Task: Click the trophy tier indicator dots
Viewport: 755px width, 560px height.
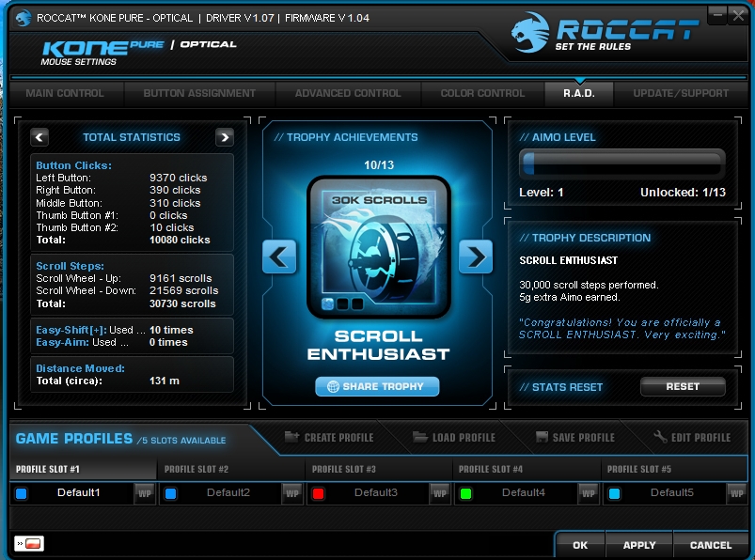Action: click(x=342, y=304)
